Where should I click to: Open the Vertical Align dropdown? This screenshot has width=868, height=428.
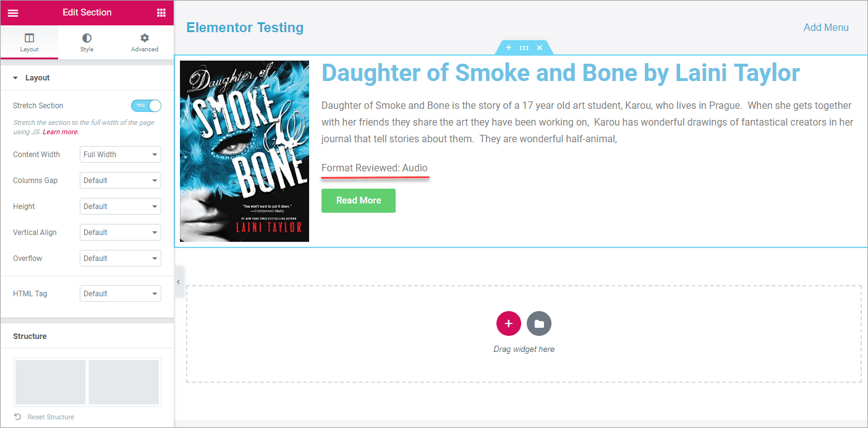(121, 233)
